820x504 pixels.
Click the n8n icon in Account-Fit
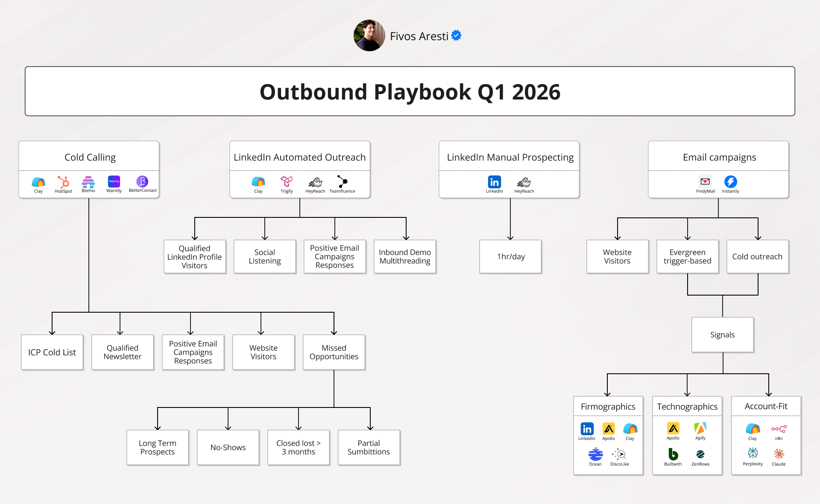click(x=779, y=429)
